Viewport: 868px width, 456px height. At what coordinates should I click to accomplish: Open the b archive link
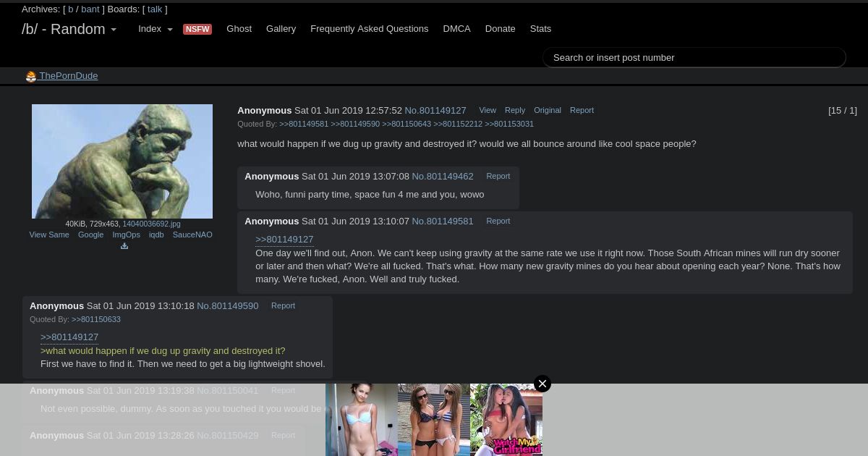click(x=71, y=9)
